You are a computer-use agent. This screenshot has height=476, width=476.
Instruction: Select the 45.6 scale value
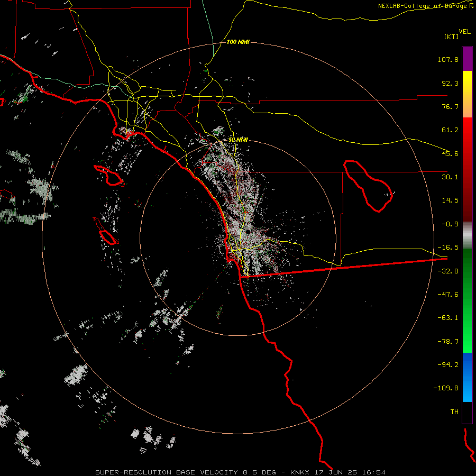(x=450, y=153)
